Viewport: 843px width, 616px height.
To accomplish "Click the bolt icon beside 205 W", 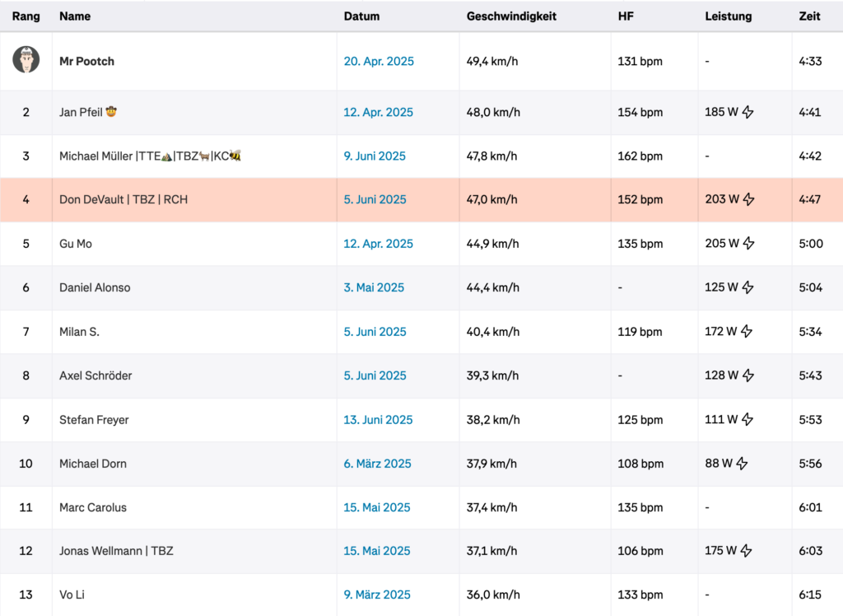I will click(x=749, y=243).
